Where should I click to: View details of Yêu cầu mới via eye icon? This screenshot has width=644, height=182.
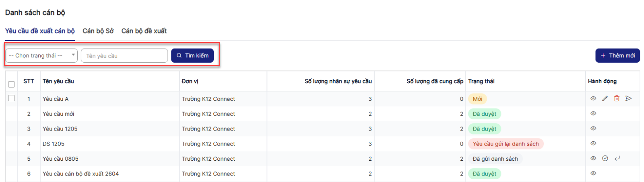point(593,113)
